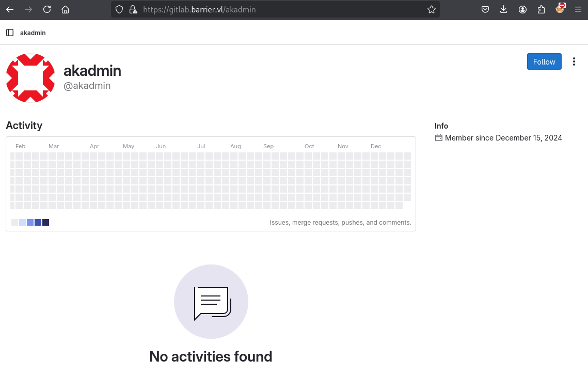
Task: Click the lightest gray legend swatch
Action: tap(14, 223)
